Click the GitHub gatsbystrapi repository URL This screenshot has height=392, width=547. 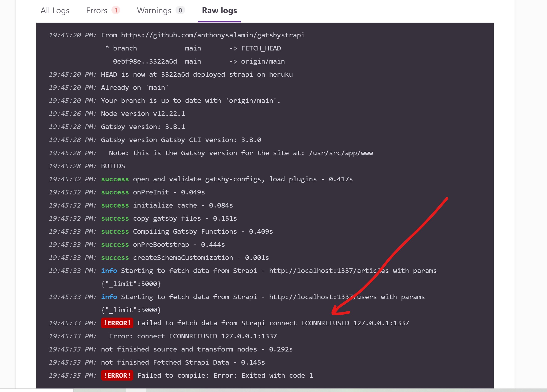(x=213, y=35)
